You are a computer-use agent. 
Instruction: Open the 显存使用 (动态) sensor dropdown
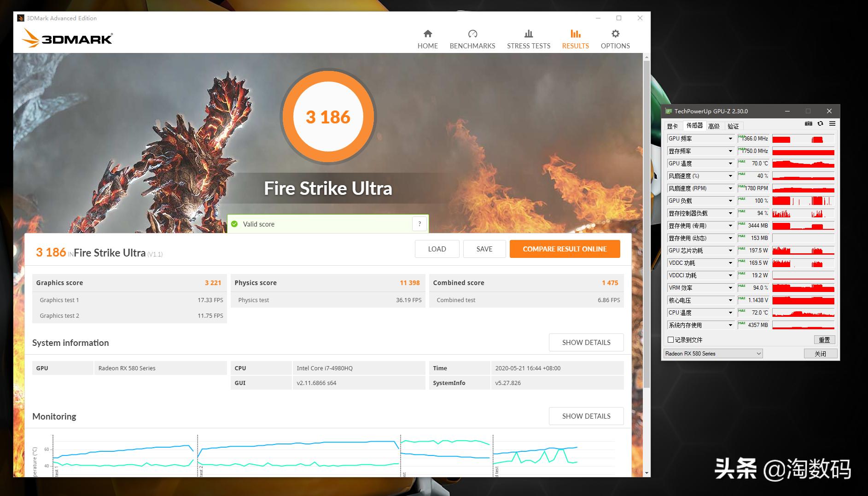click(x=730, y=238)
